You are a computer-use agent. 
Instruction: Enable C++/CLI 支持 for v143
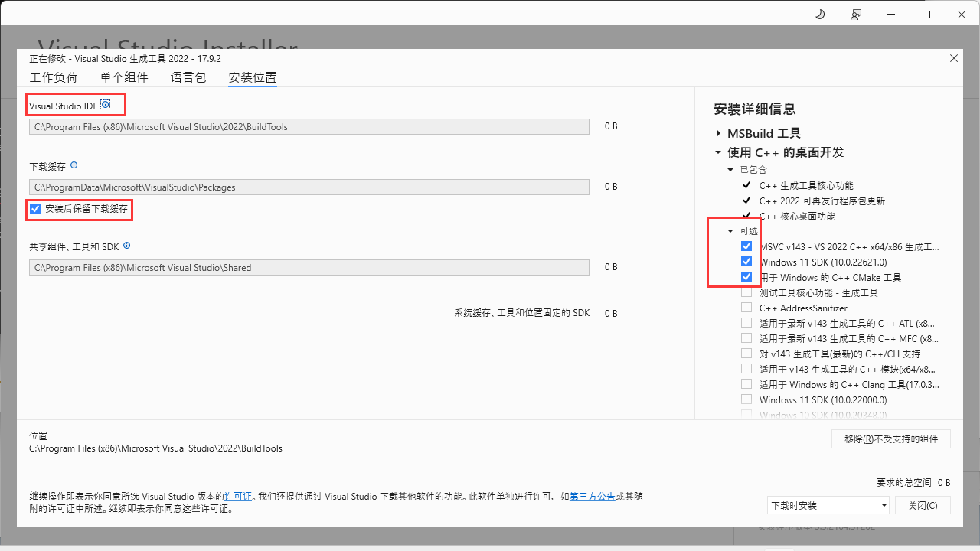746,354
